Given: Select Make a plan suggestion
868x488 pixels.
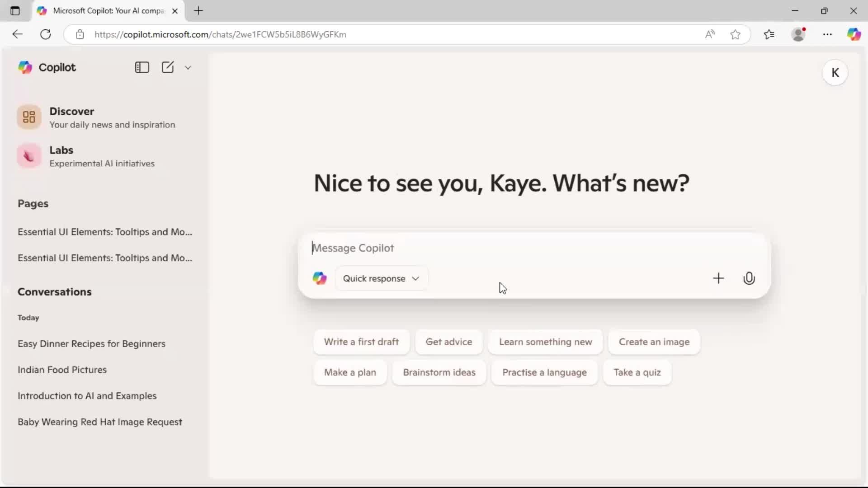Looking at the screenshot, I should pos(350,373).
